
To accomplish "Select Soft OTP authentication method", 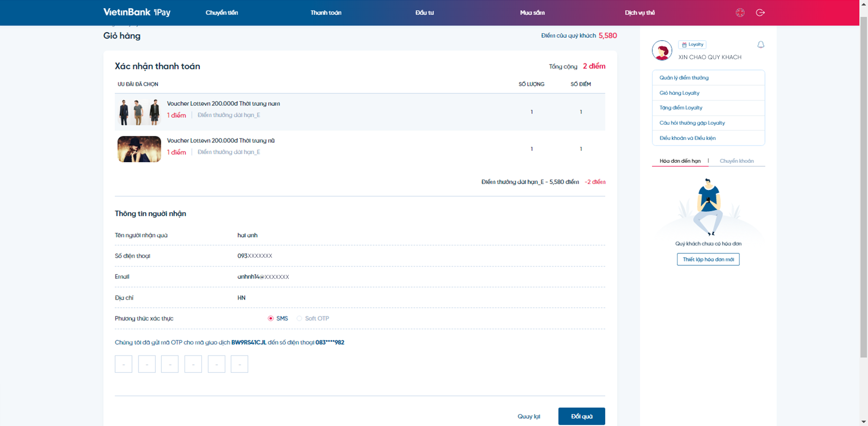I will 300,319.
